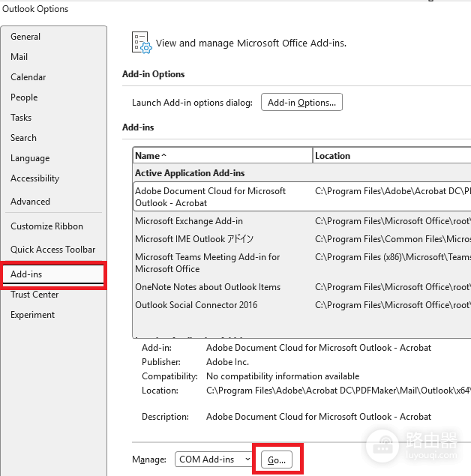Open Customize Ribbon settings
Image resolution: width=471 pixels, height=476 pixels.
tap(46, 226)
